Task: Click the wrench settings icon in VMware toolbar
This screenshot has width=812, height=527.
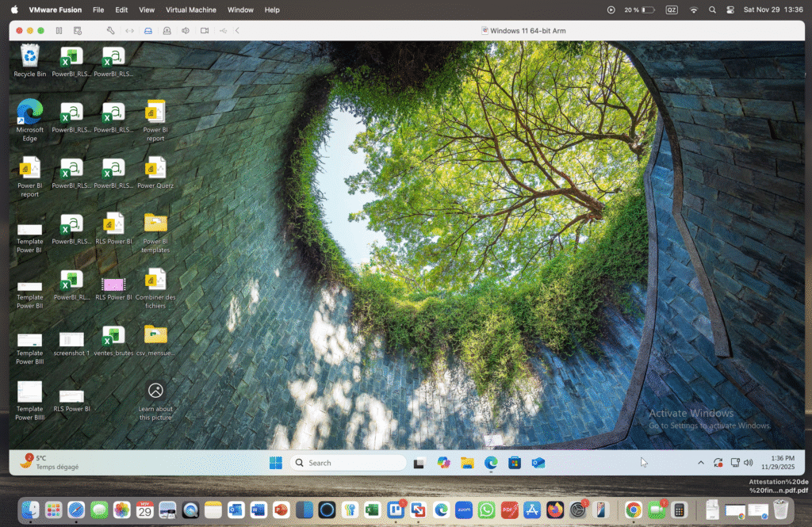Action: [110, 30]
